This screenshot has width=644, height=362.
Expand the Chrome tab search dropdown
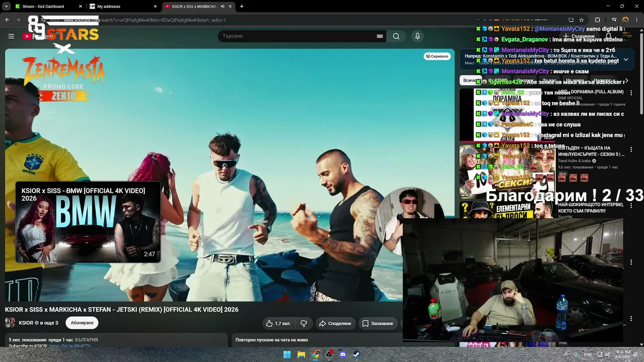(7, 7)
